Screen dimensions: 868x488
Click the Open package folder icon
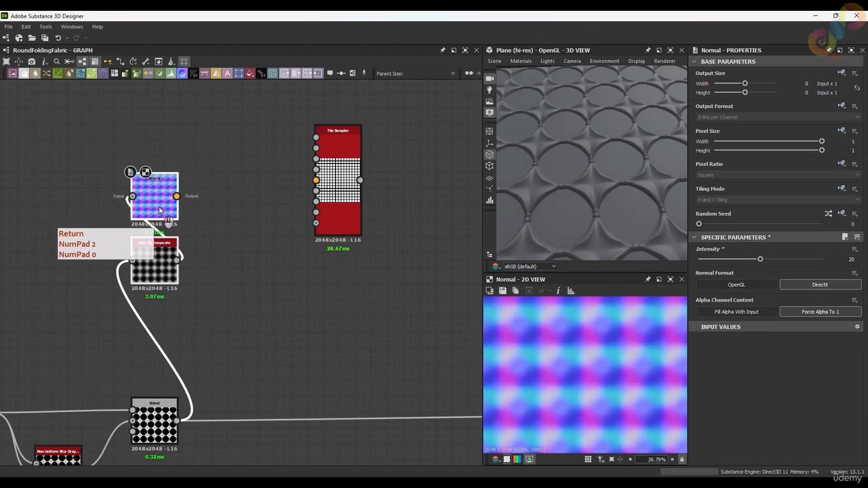[32, 38]
